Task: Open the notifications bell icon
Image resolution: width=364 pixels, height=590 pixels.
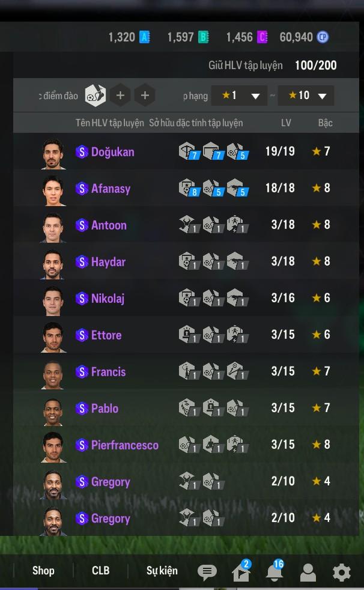Action: click(275, 571)
